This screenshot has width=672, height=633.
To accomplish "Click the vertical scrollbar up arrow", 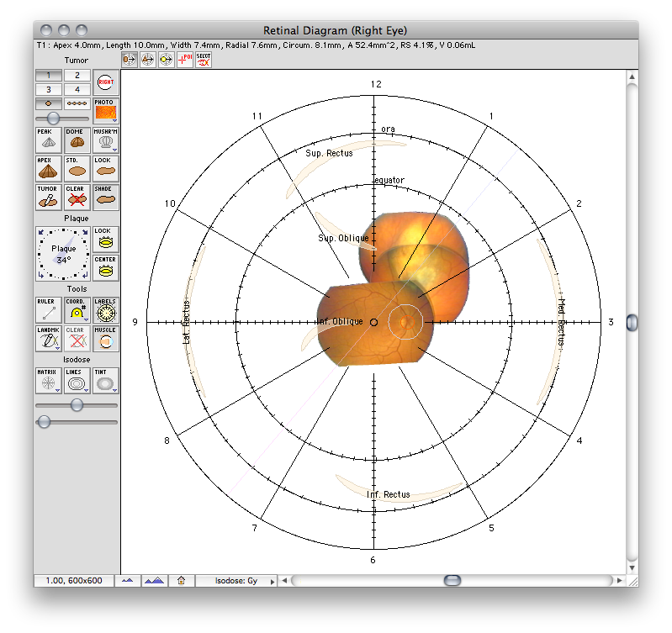I will (632, 76).
